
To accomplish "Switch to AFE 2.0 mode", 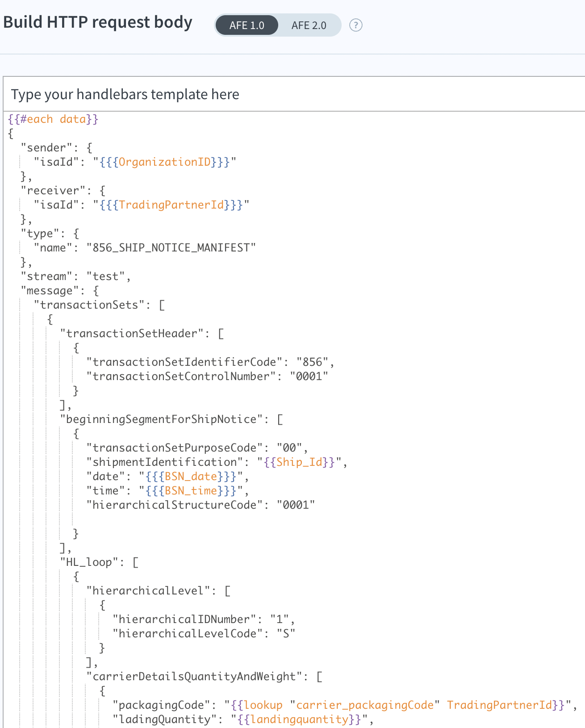I will pos(309,25).
